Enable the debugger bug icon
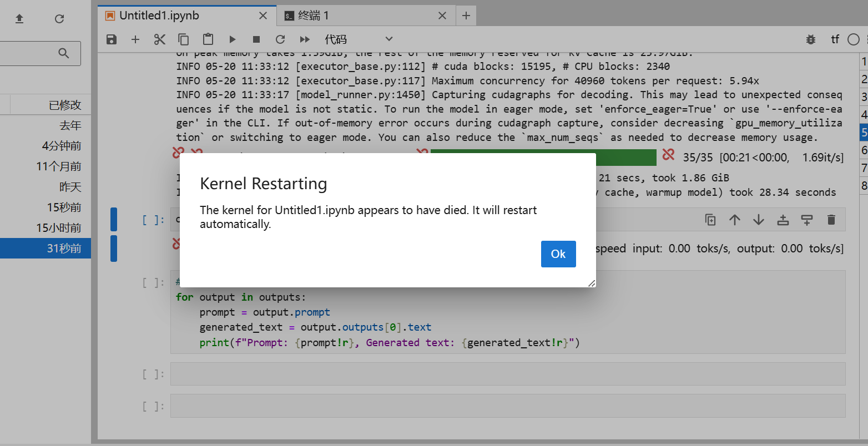The image size is (868, 446). tap(811, 39)
